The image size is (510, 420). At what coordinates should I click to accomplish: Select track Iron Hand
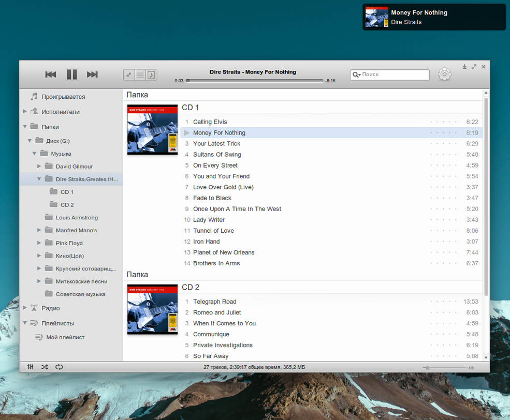point(206,242)
